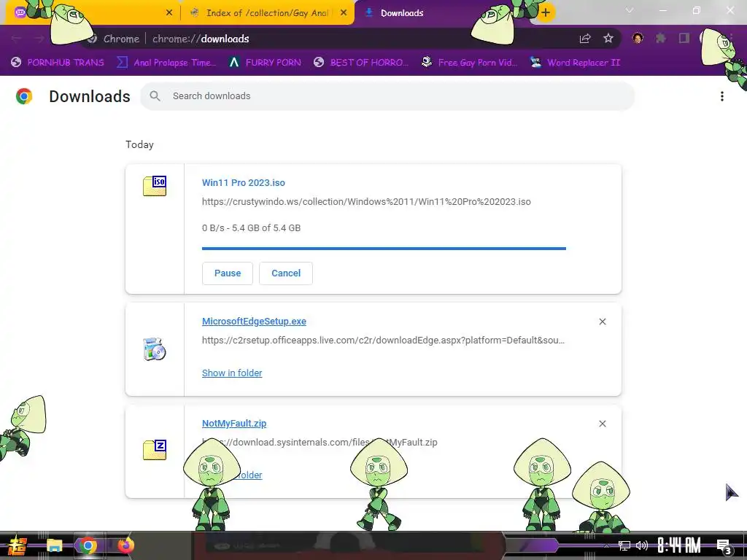The height and width of the screenshot is (560, 747).
Task: Click the zip file icon for NotMyFault.zip
Action: coord(155,449)
